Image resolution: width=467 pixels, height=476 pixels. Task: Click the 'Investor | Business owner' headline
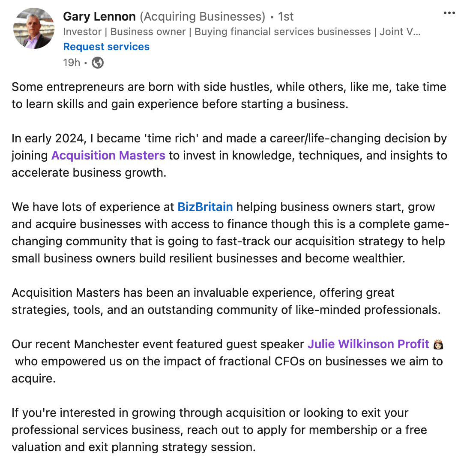(242, 32)
